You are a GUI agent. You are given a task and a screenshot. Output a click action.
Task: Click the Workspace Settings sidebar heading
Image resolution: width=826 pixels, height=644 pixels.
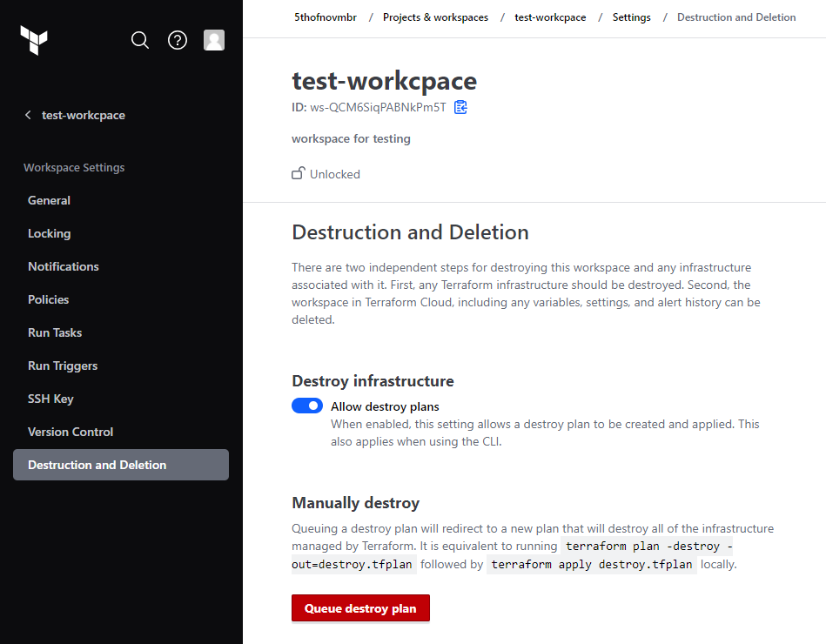tap(74, 167)
